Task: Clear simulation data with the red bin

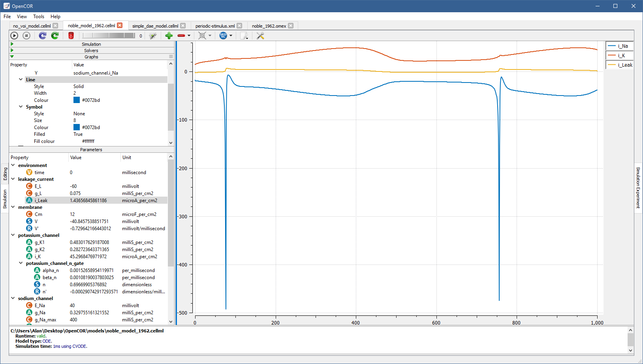Action: 71,36
